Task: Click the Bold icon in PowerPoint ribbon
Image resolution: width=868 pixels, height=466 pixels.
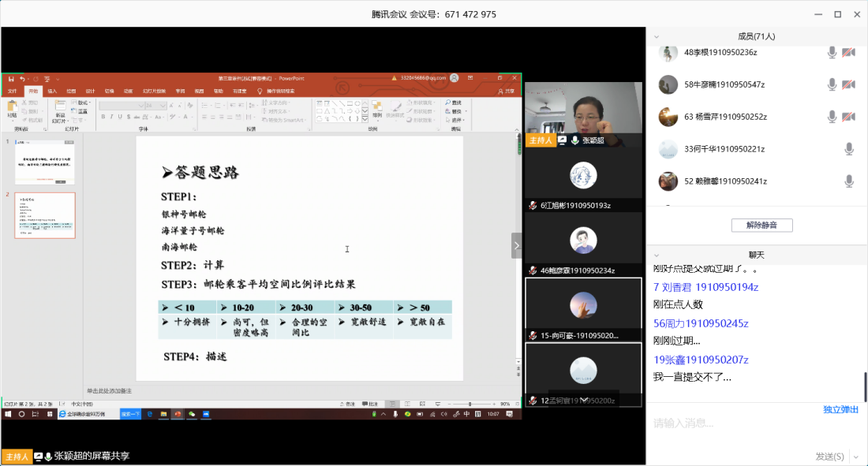Action: [x=103, y=117]
